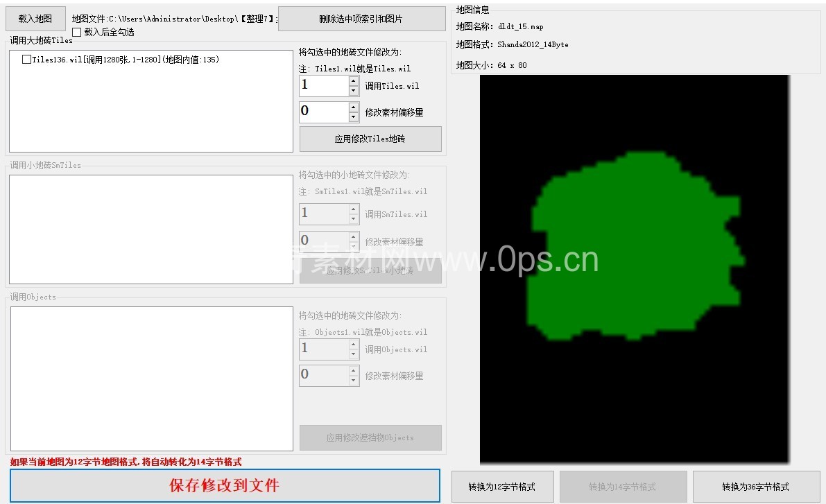Screen dimensions: 826x504
Task: Click inside the 调用小地砖SmTiles list box
Action: coord(151,229)
